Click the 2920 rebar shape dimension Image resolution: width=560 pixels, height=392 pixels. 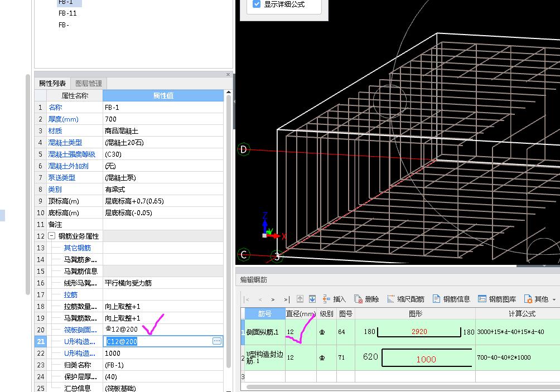coord(419,331)
